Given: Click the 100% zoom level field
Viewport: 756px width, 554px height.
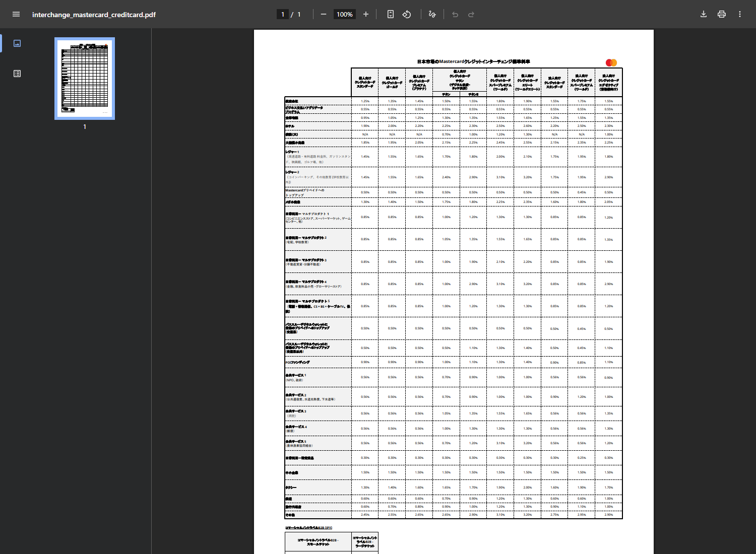Looking at the screenshot, I should click(x=345, y=14).
